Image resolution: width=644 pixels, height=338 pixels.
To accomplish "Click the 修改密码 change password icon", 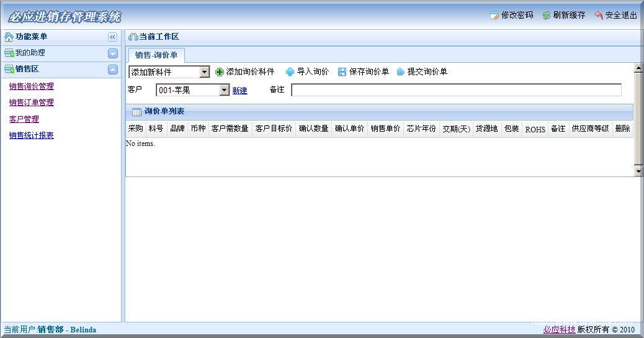I will click(x=494, y=16).
